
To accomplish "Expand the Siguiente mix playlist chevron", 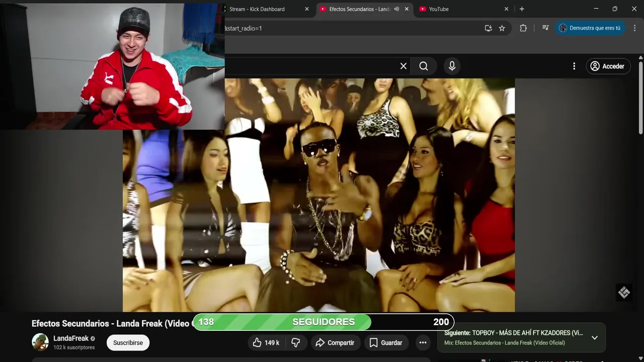I will click(x=594, y=337).
